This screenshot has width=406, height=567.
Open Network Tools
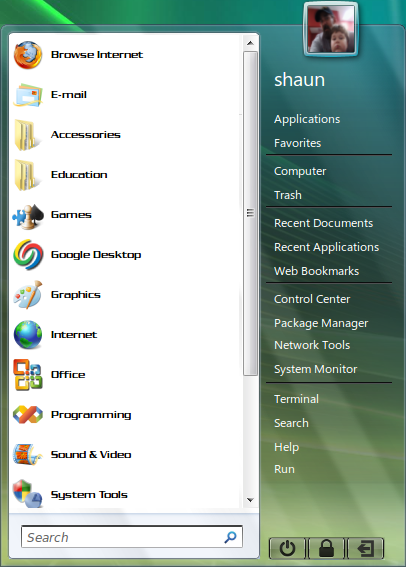(x=312, y=345)
